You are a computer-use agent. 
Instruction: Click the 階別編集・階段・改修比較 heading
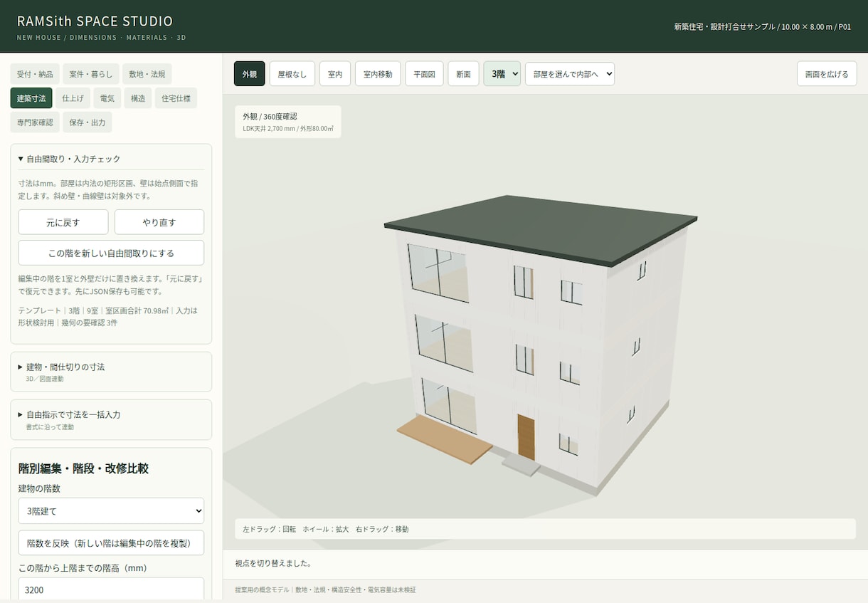(83, 468)
